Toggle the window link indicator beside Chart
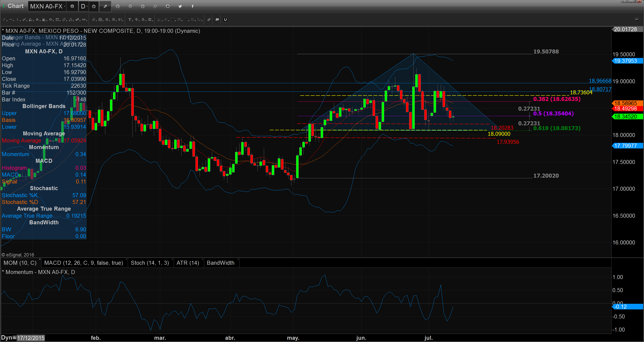Image resolution: width=644 pixels, height=342 pixels. 4,6
